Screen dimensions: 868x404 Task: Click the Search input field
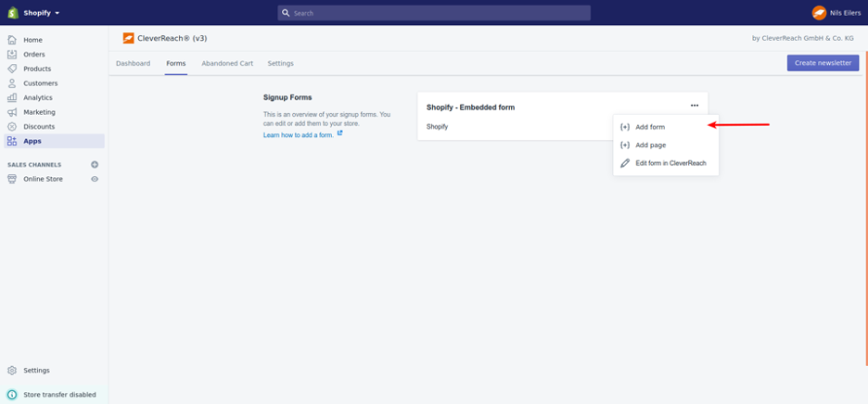click(x=434, y=13)
